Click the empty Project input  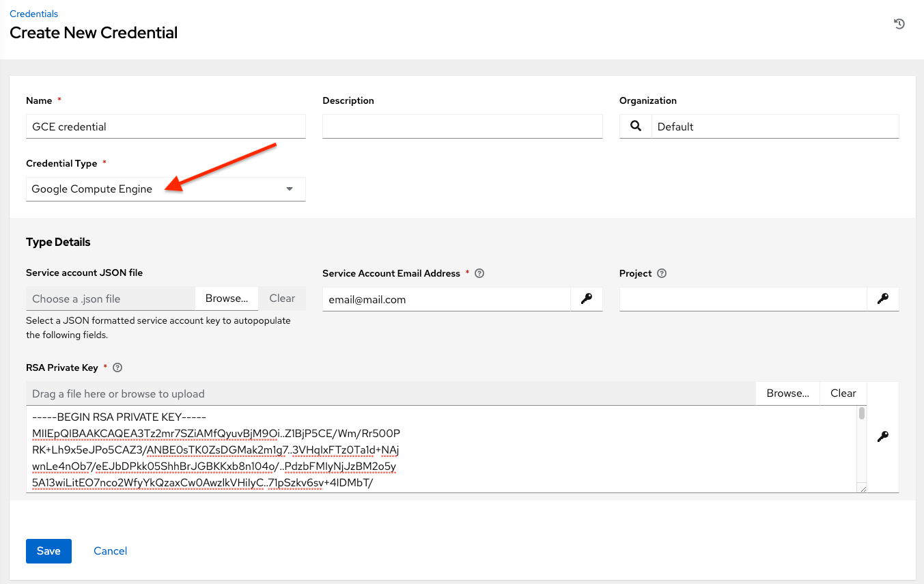click(x=742, y=299)
